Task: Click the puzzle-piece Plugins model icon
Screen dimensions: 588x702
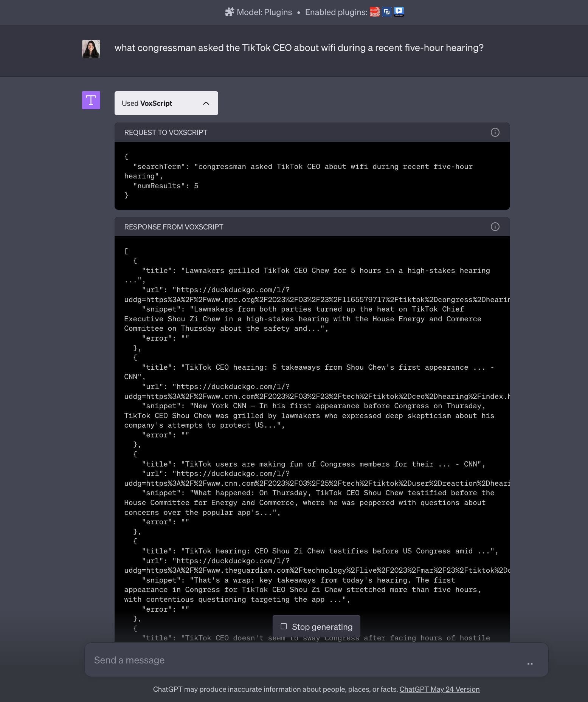Action: [x=230, y=12]
